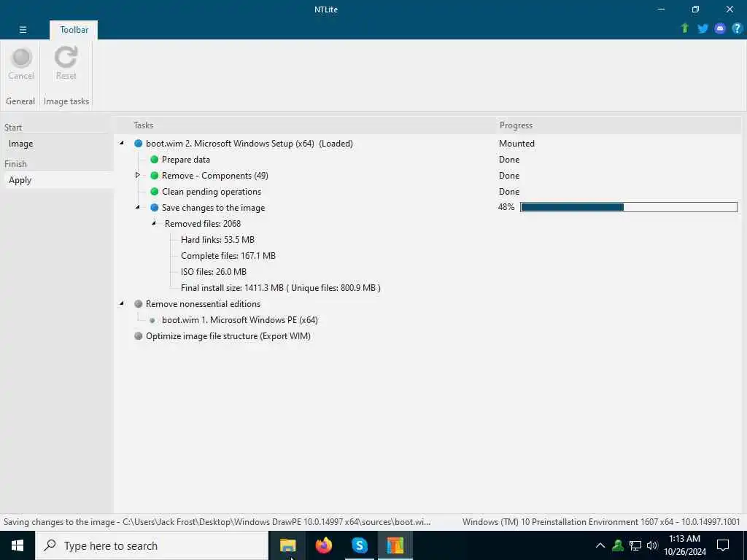Open Skype from the taskbar

pos(359,545)
